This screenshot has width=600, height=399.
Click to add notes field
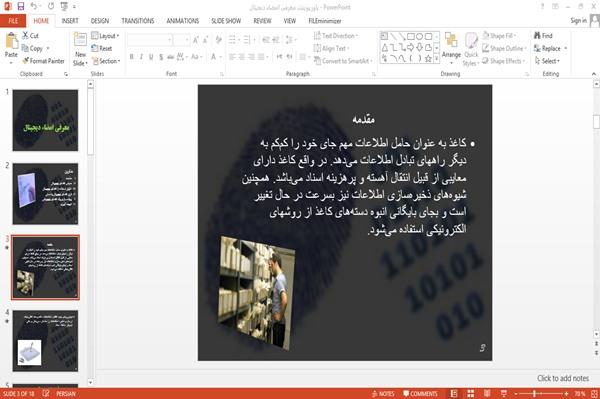click(x=562, y=378)
